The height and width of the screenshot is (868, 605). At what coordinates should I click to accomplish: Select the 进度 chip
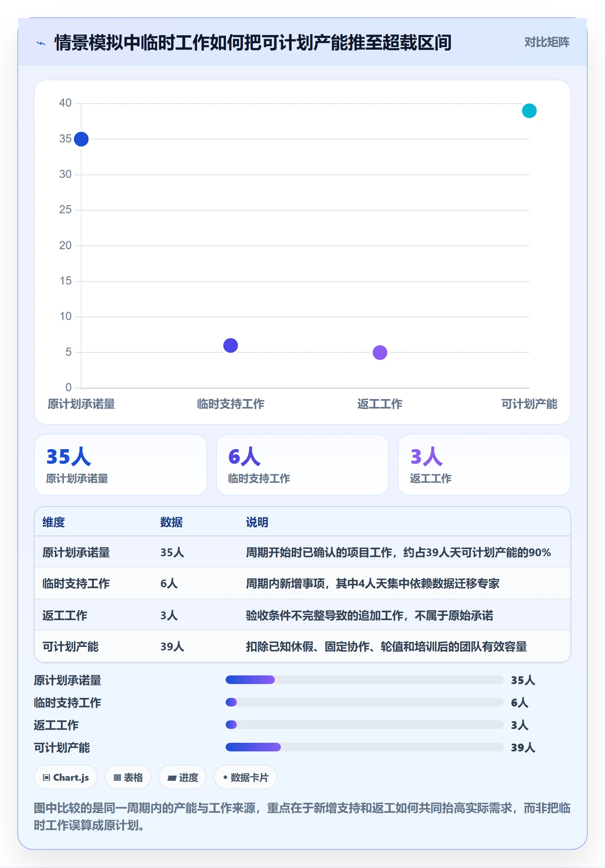point(182,777)
